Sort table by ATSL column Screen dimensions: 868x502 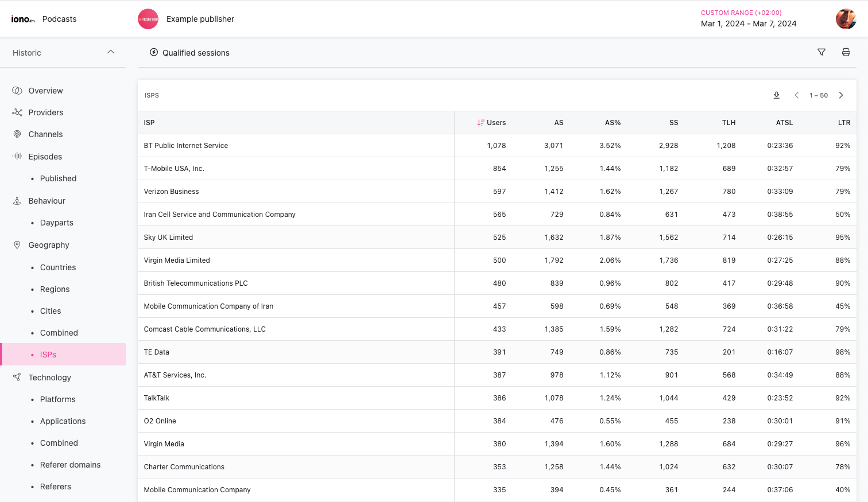click(x=784, y=123)
